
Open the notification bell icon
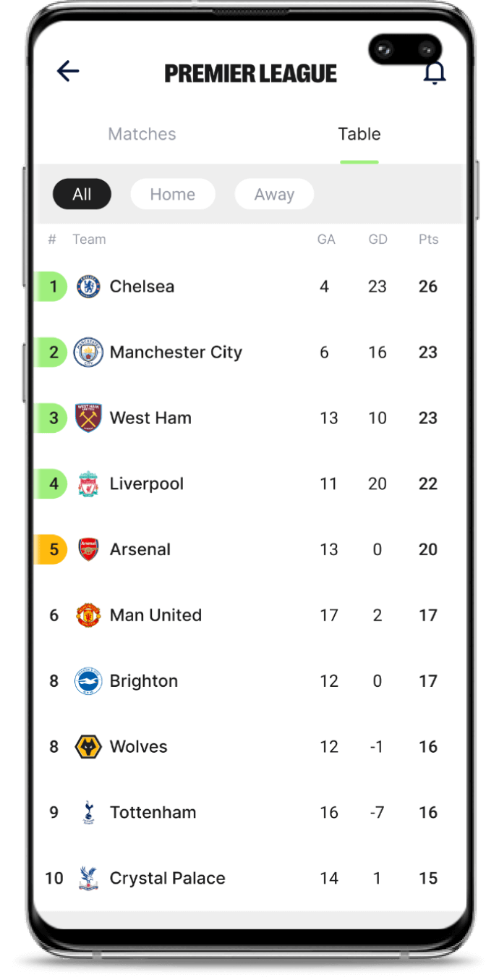click(x=435, y=73)
